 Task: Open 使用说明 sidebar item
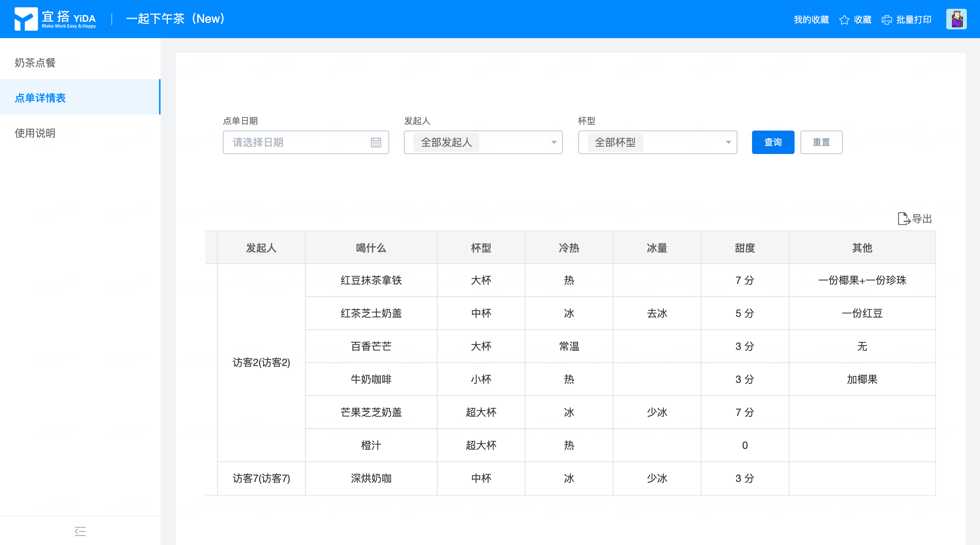(35, 133)
